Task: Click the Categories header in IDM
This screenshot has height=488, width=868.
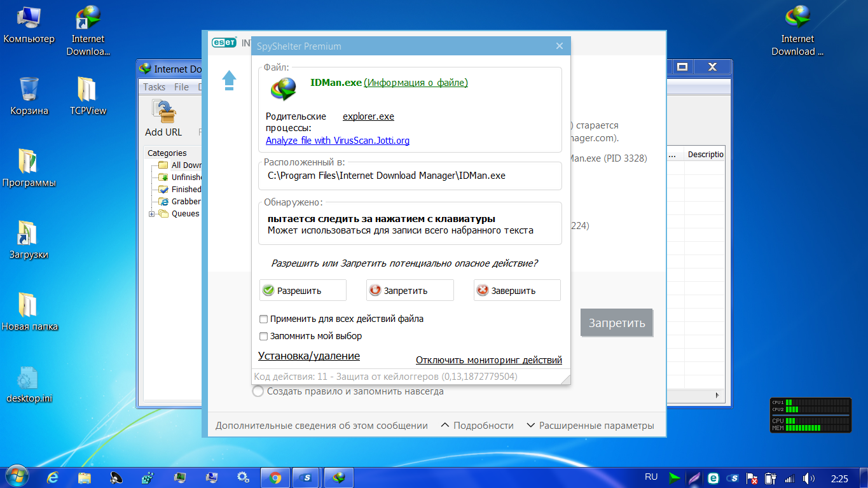Action: pos(167,153)
